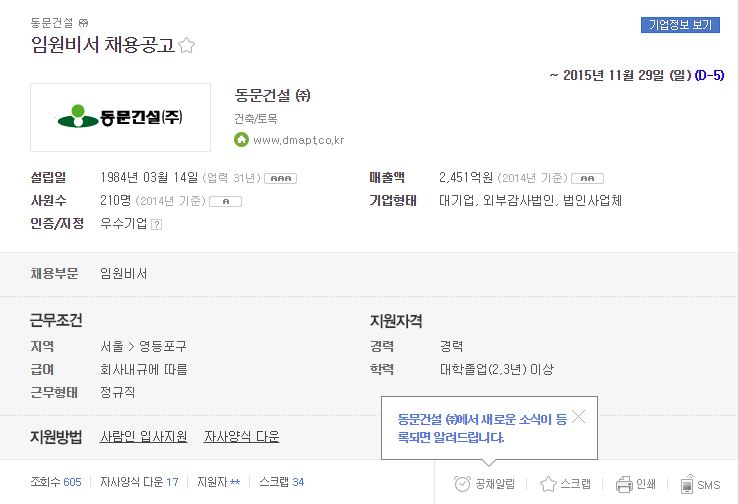
Task: Toggle 스크랩 star icon in bottom bar
Action: point(548,484)
